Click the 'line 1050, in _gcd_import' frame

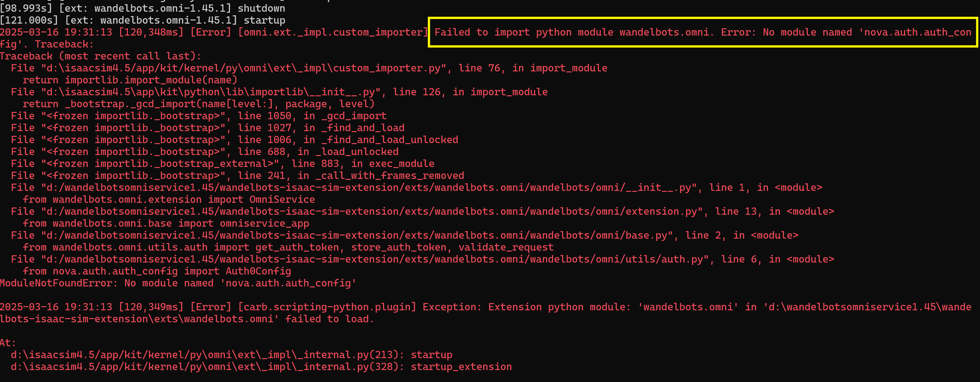(312, 116)
